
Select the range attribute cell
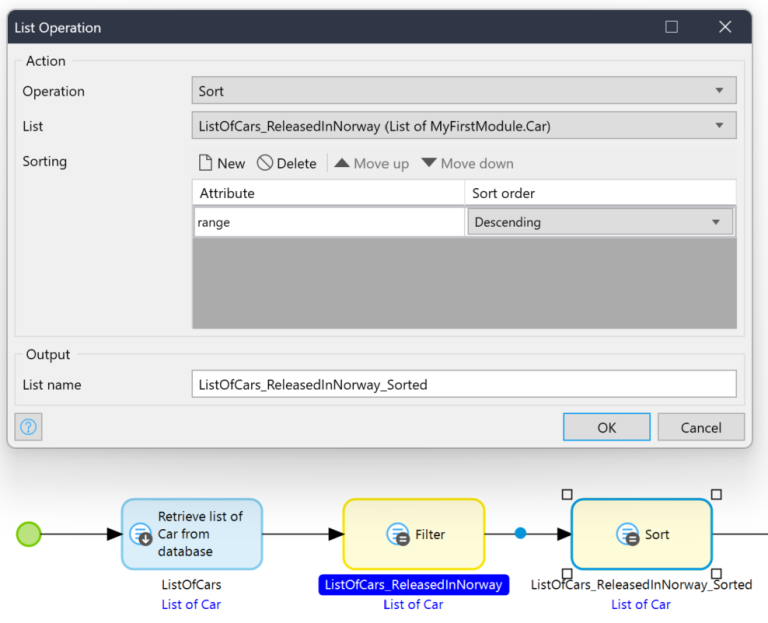coord(329,222)
